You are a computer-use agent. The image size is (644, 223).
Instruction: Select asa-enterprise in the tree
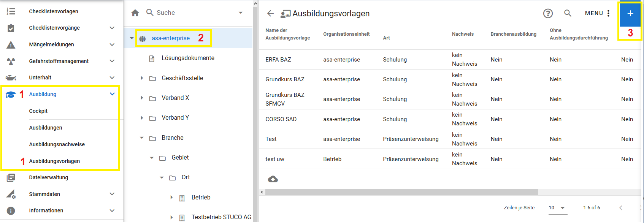coord(171,38)
